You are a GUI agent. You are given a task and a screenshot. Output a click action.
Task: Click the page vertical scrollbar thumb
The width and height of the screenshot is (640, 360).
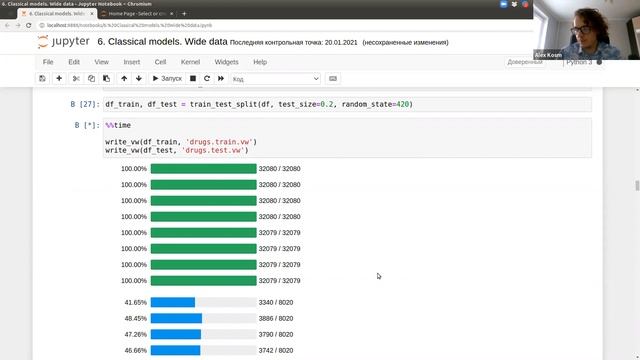[x=637, y=185]
